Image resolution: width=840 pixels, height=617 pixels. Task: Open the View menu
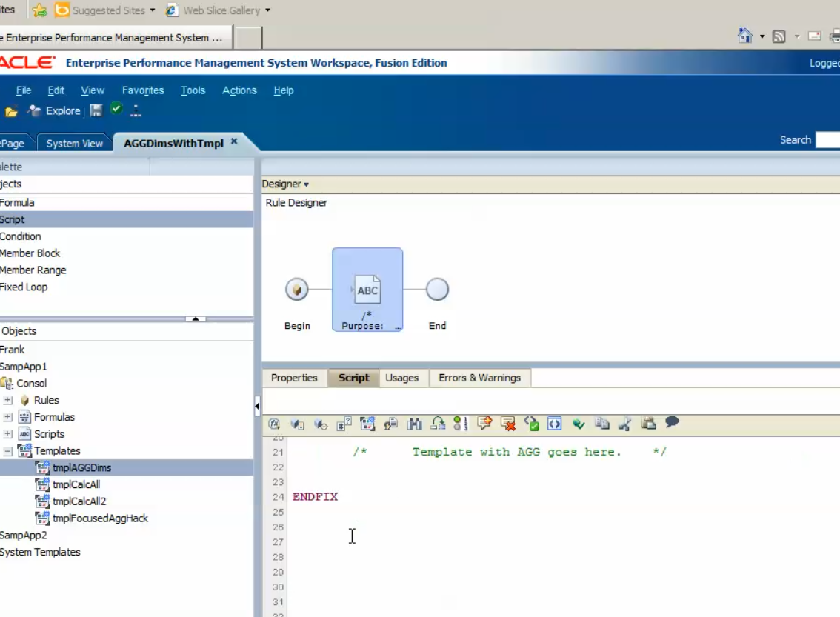pyautogui.click(x=93, y=90)
